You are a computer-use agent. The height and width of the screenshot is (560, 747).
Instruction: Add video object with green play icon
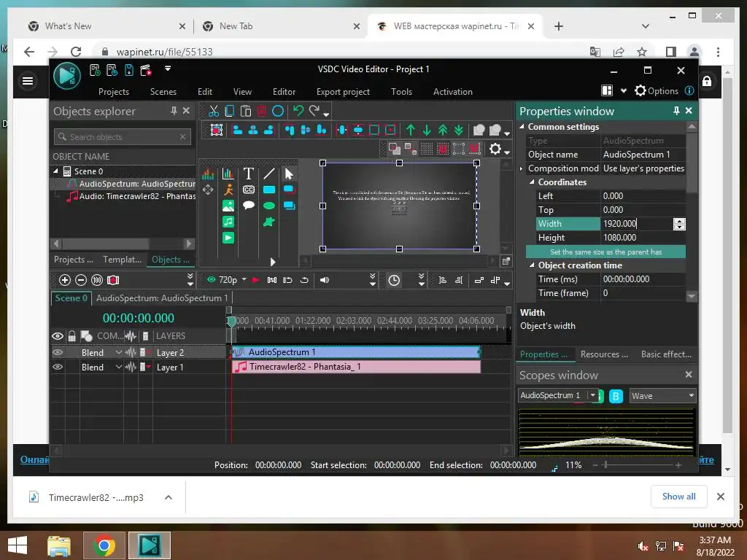click(x=228, y=238)
